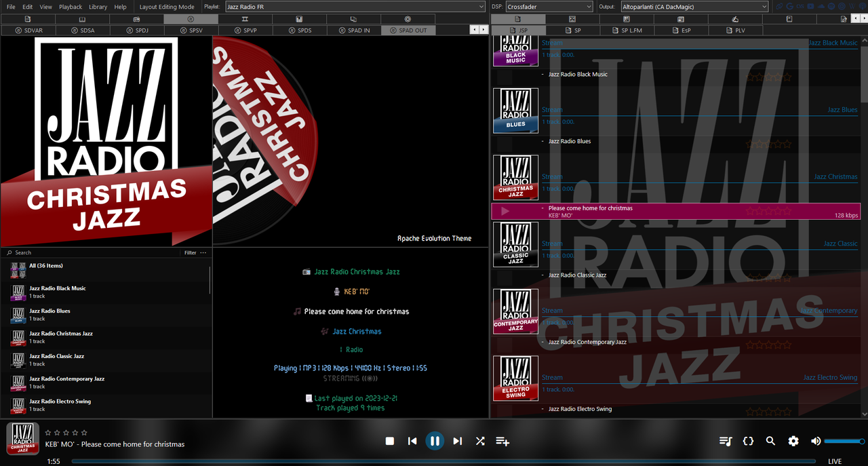Image resolution: width=868 pixels, height=466 pixels.
Task: Open the three-dots options next to Filter
Action: (x=203, y=252)
